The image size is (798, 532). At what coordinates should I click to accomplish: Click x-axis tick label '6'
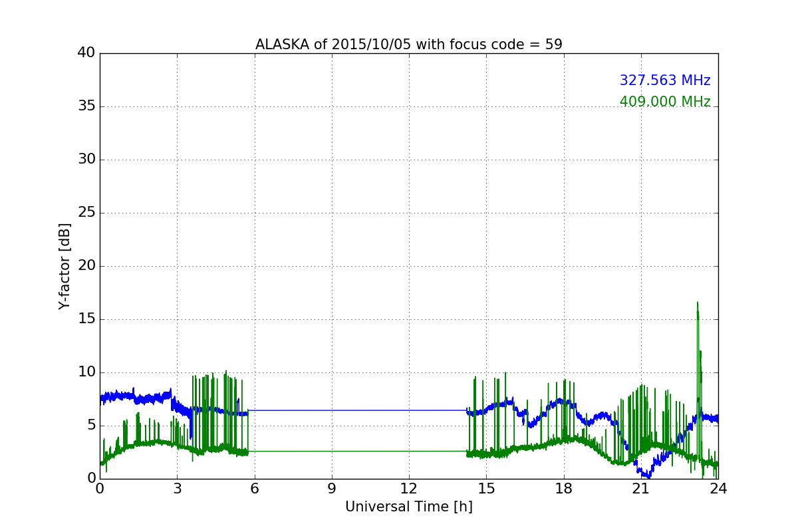click(255, 489)
